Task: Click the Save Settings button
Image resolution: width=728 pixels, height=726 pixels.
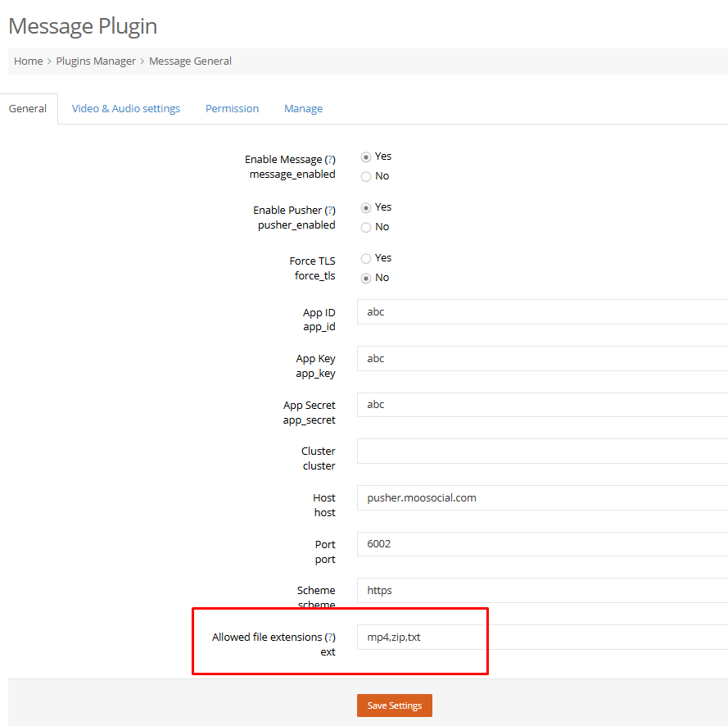Action: pyautogui.click(x=395, y=706)
